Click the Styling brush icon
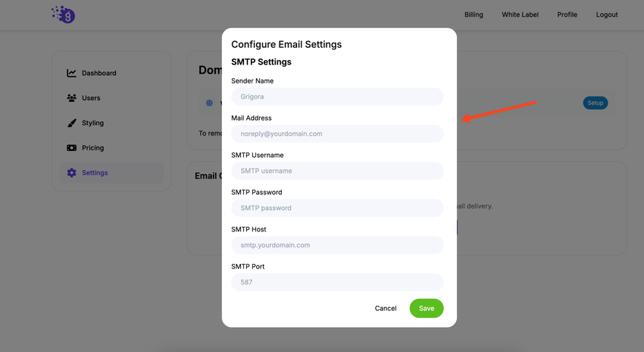This screenshot has width=644, height=352. (71, 123)
